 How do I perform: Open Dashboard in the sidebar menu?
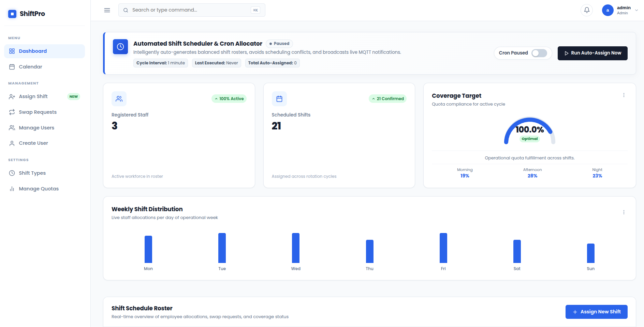tap(44, 51)
